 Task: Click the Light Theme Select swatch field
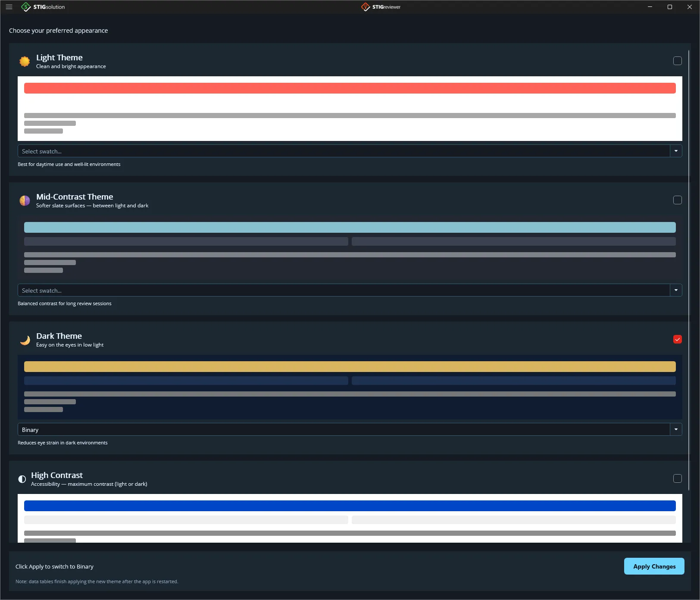344,151
